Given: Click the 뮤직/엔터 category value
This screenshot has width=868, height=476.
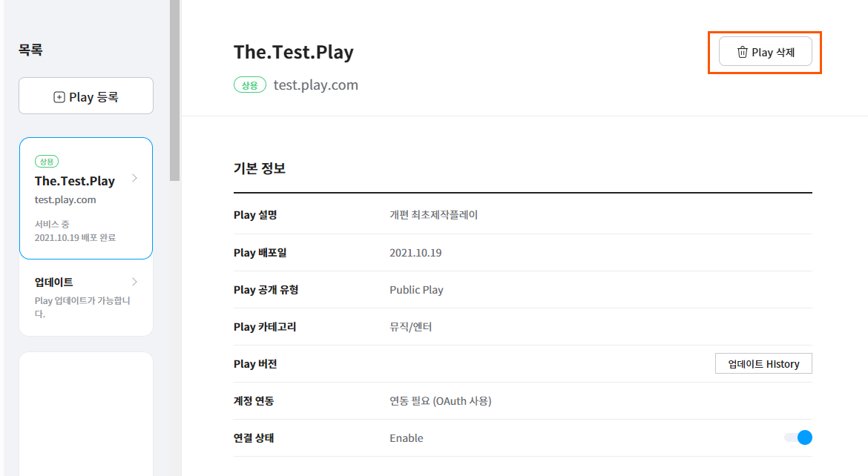Looking at the screenshot, I should [410, 327].
